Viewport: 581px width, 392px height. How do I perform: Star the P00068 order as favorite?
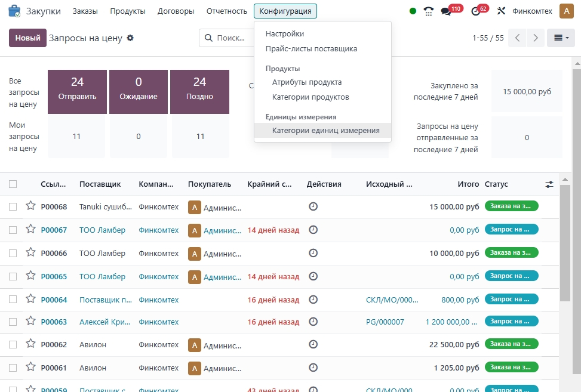(30, 206)
